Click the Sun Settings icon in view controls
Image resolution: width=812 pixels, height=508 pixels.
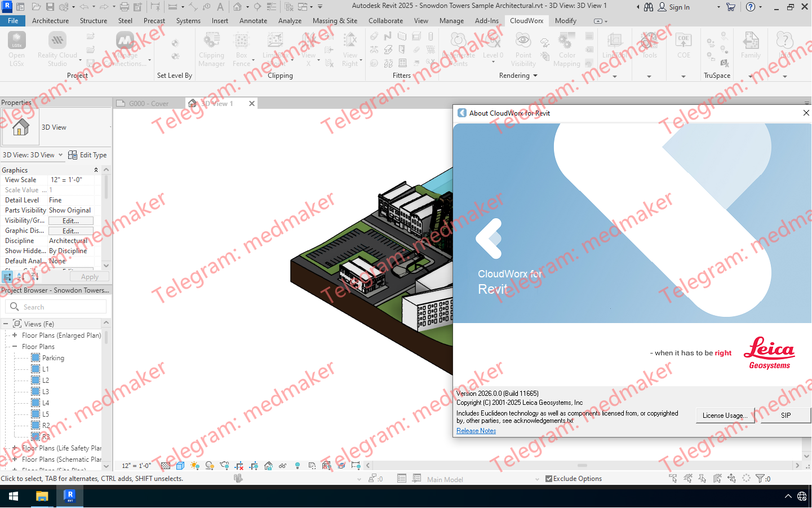[x=194, y=466]
